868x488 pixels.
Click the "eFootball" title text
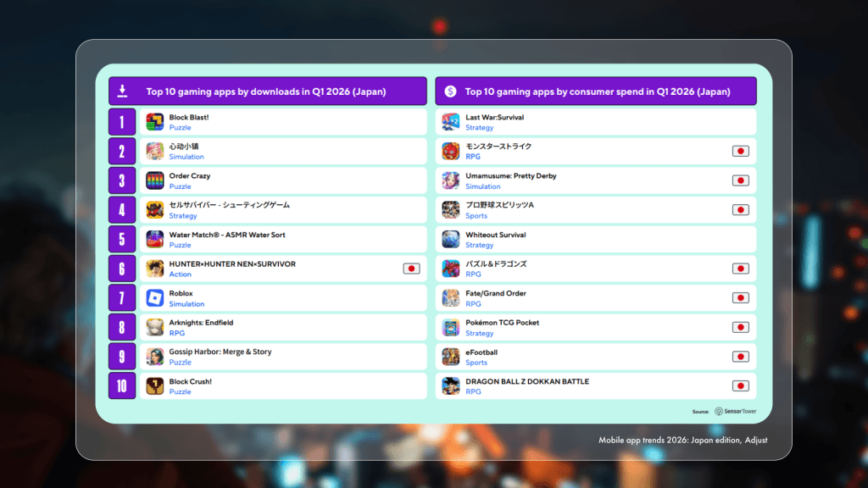click(481, 352)
